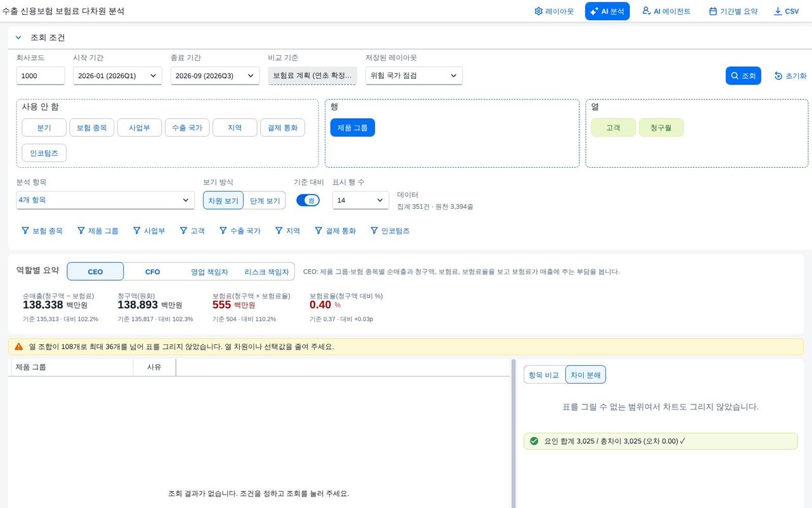
Task: Open the 시작 기간 dropdown
Action: pos(117,76)
